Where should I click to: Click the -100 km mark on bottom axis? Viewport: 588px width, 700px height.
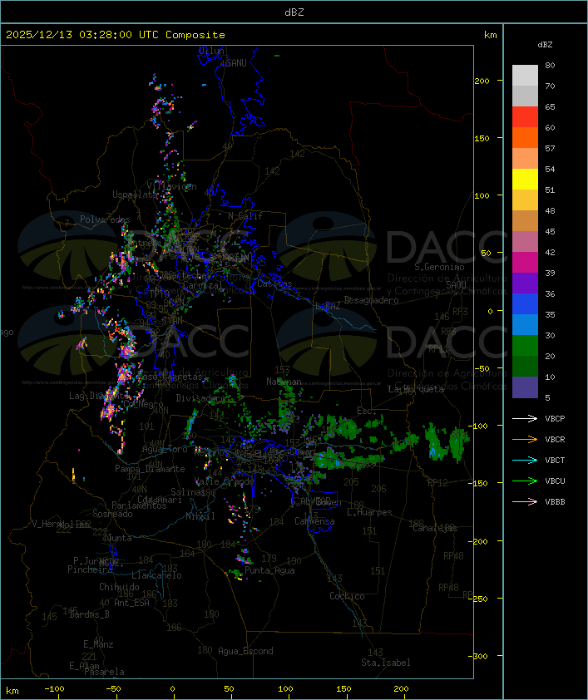click(54, 689)
